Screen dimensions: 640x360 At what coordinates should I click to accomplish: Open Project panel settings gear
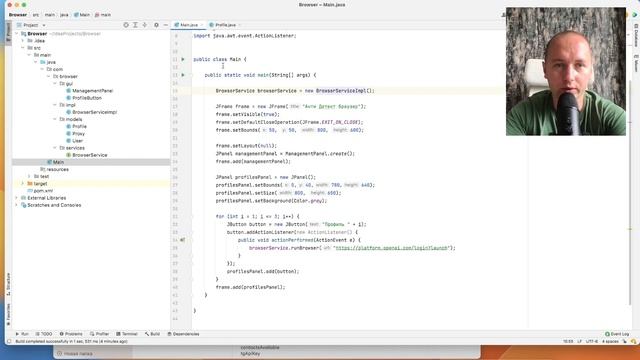156,25
